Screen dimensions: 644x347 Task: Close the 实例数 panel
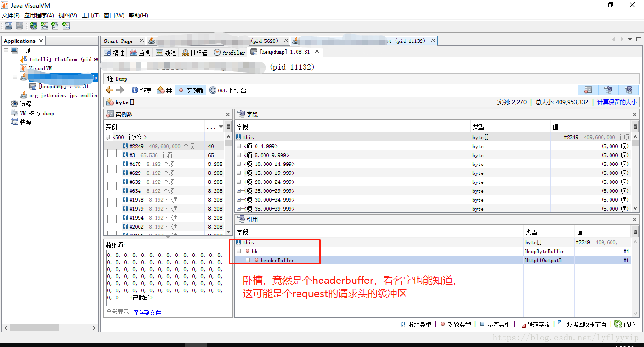(x=227, y=114)
